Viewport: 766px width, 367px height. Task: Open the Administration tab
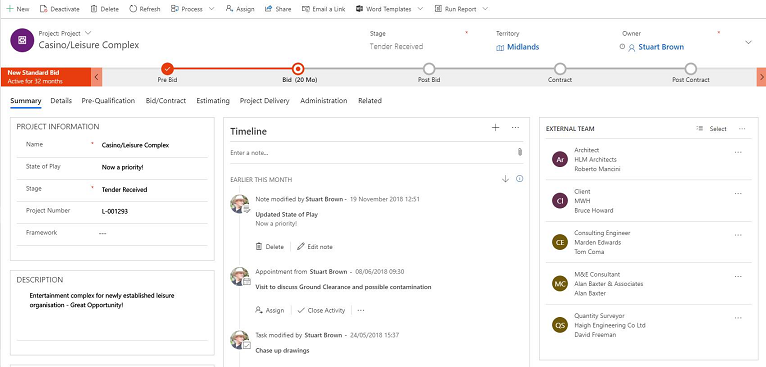(x=323, y=101)
